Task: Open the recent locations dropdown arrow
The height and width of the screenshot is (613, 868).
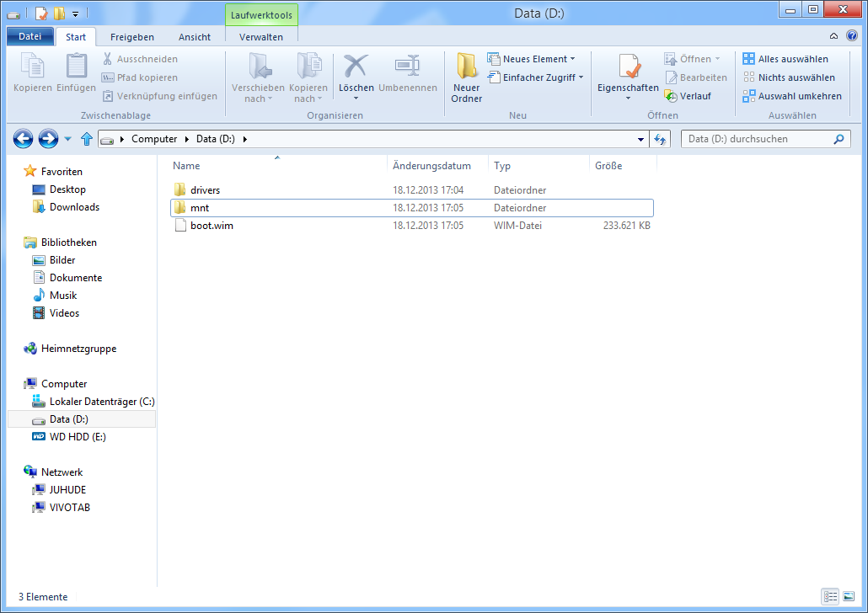Action: pyautogui.click(x=67, y=139)
